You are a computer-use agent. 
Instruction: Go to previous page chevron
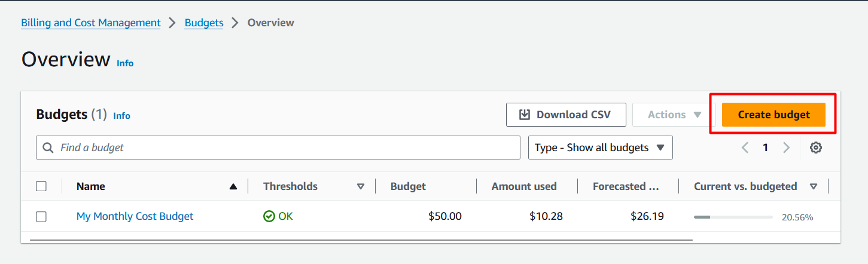(x=745, y=148)
